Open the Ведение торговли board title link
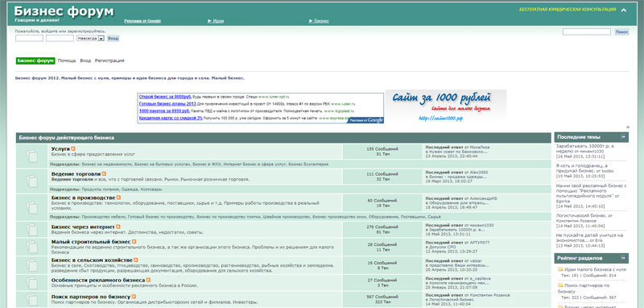Image resolution: width=644 pixels, height=308 pixels. (76, 174)
